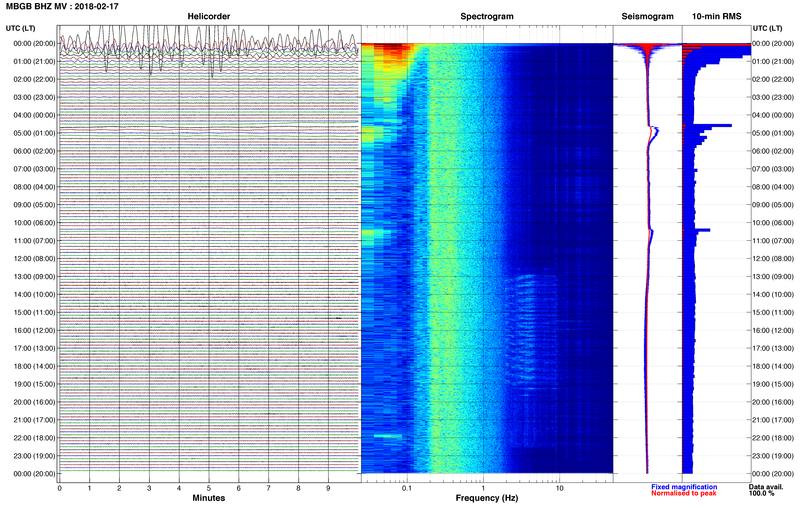Click minute 7 on the Helicorder axis
This screenshot has width=812, height=508.
pyautogui.click(x=269, y=488)
